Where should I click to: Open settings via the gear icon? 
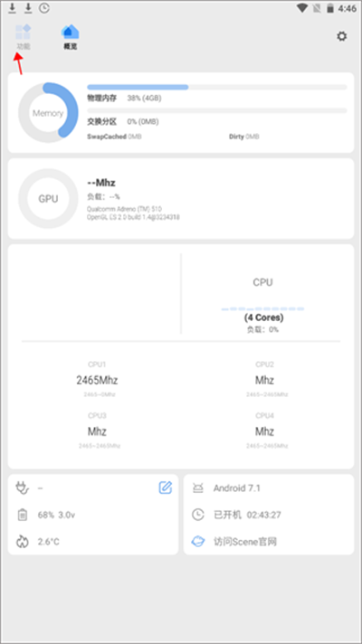[341, 36]
